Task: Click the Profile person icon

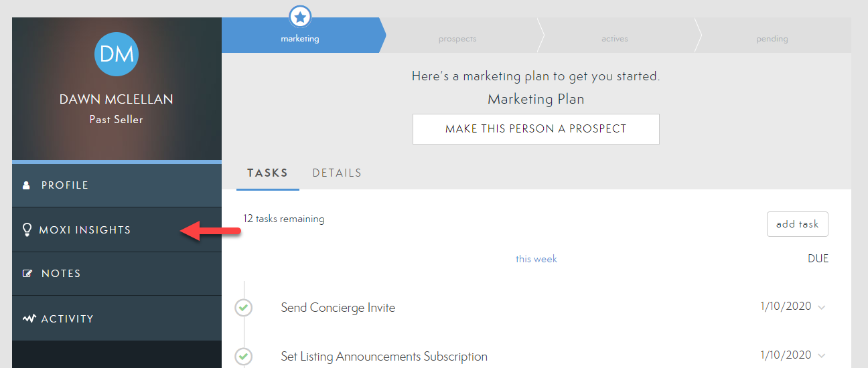Action: [27, 185]
